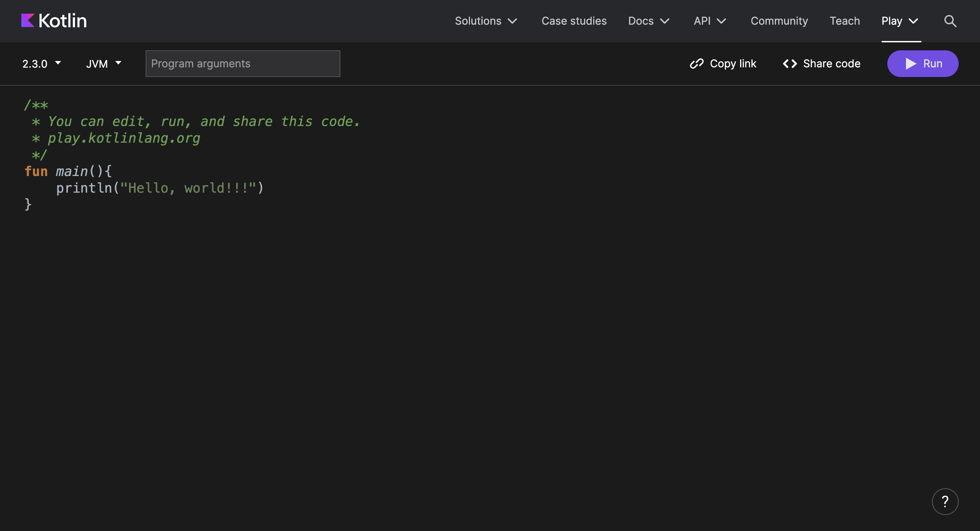Click the Program arguments input field
980x531 pixels.
[243, 64]
